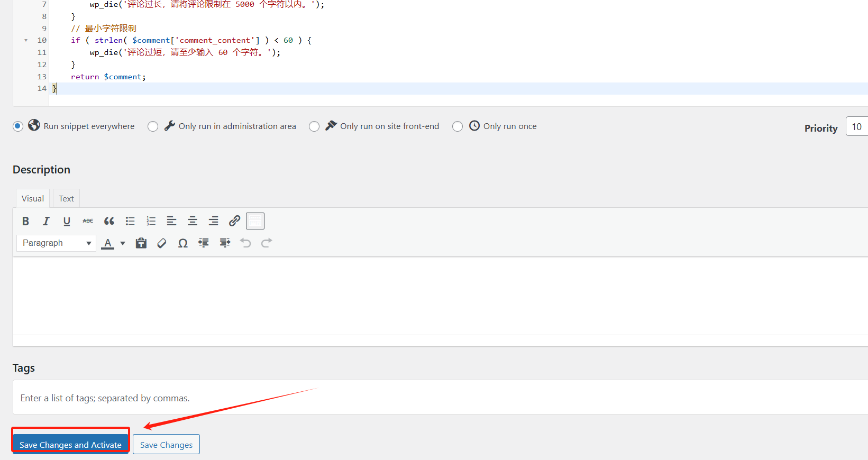Click Save Changes and Activate button
Viewport: 868px width, 460px height.
click(70, 445)
